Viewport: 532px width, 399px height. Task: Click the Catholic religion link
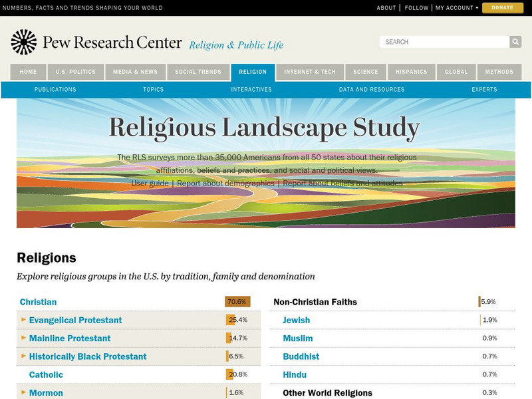tap(46, 374)
